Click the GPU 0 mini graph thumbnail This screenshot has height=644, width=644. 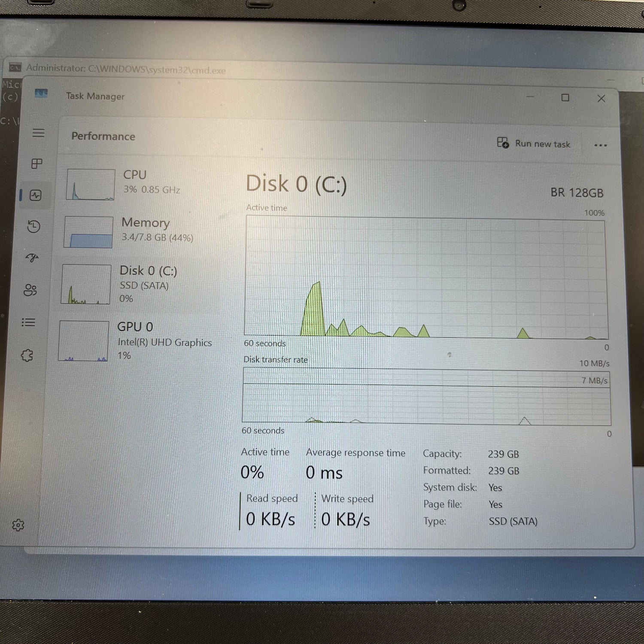tap(84, 341)
